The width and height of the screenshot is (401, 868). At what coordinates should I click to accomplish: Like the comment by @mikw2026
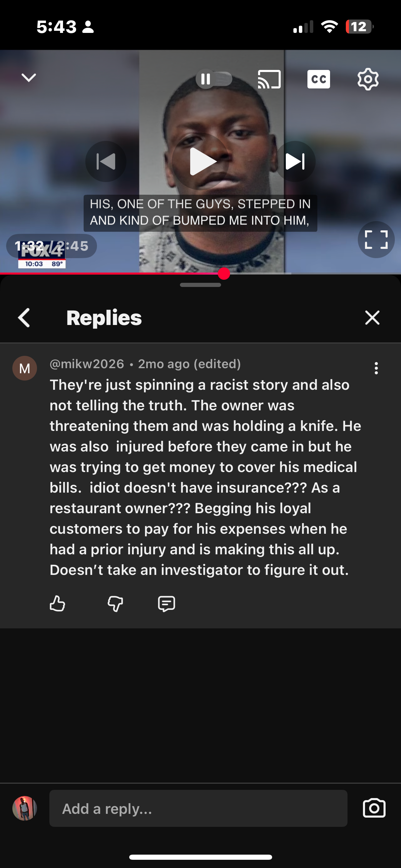(x=57, y=603)
